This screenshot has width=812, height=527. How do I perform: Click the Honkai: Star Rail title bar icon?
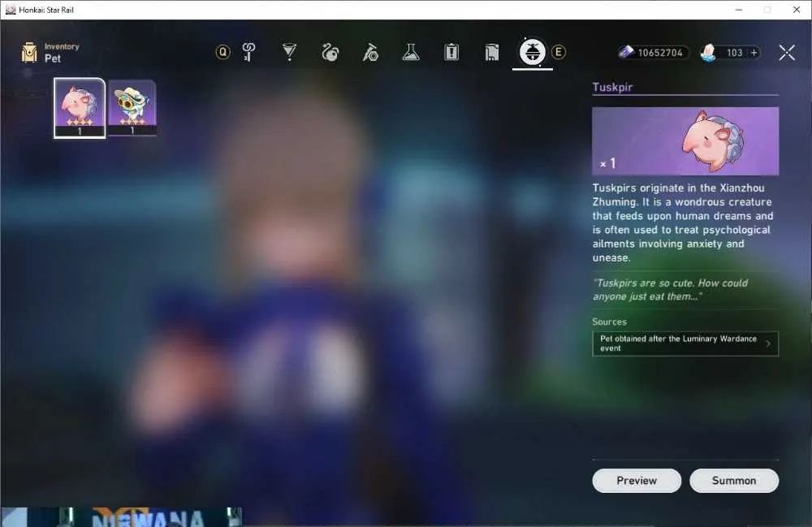(x=11, y=10)
